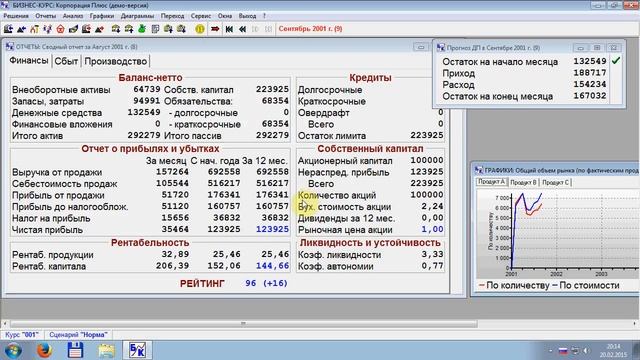640x360 pixels.
Task: Open the Анализ menu
Action: click(x=73, y=16)
